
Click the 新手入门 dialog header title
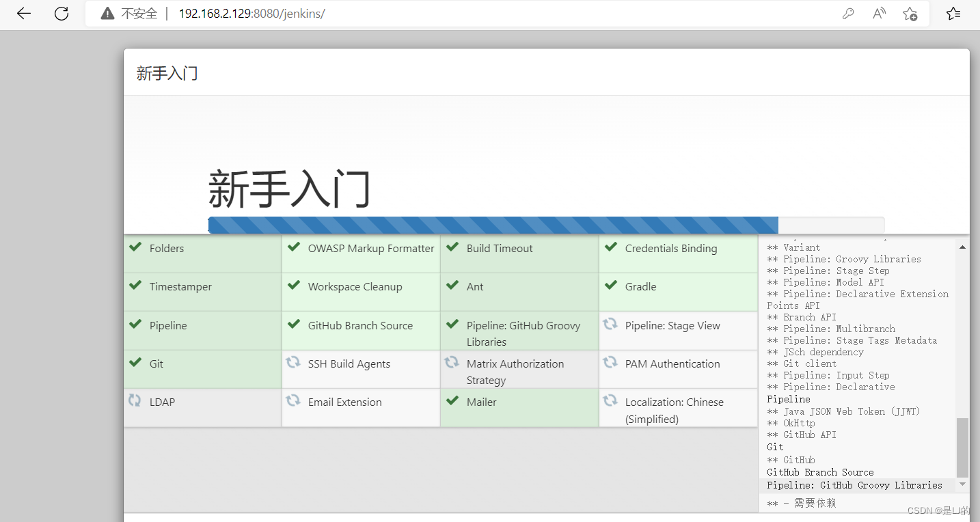[x=167, y=73]
